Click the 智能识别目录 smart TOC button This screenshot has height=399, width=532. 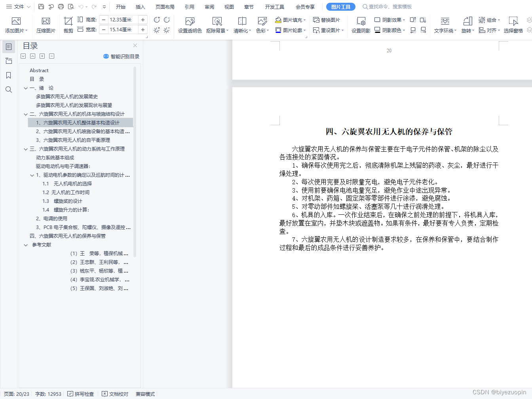(121, 56)
